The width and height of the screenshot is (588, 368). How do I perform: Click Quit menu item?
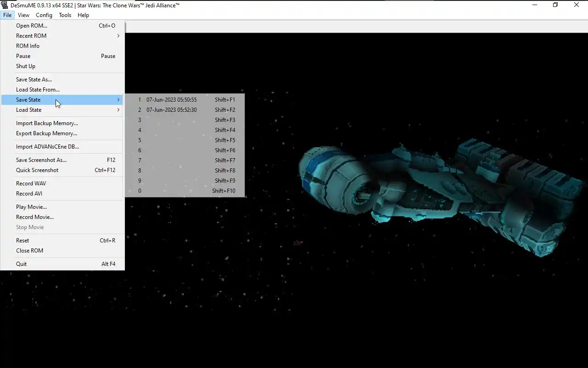pos(62,264)
